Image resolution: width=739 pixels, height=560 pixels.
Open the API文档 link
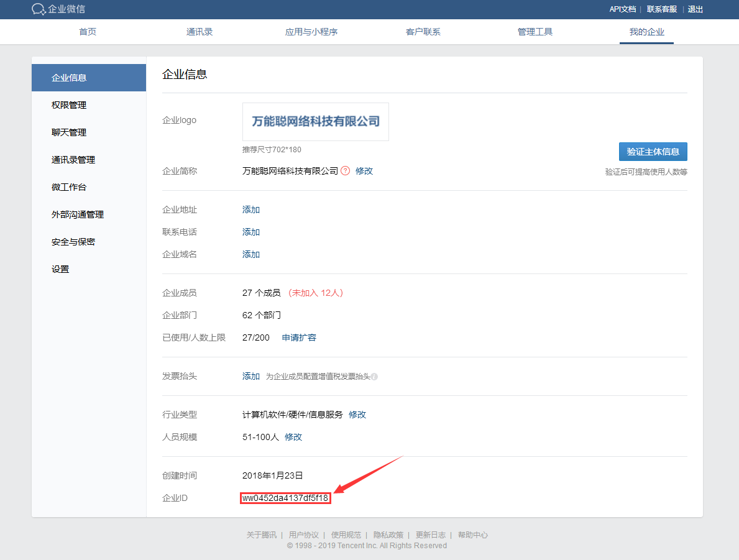(x=622, y=9)
